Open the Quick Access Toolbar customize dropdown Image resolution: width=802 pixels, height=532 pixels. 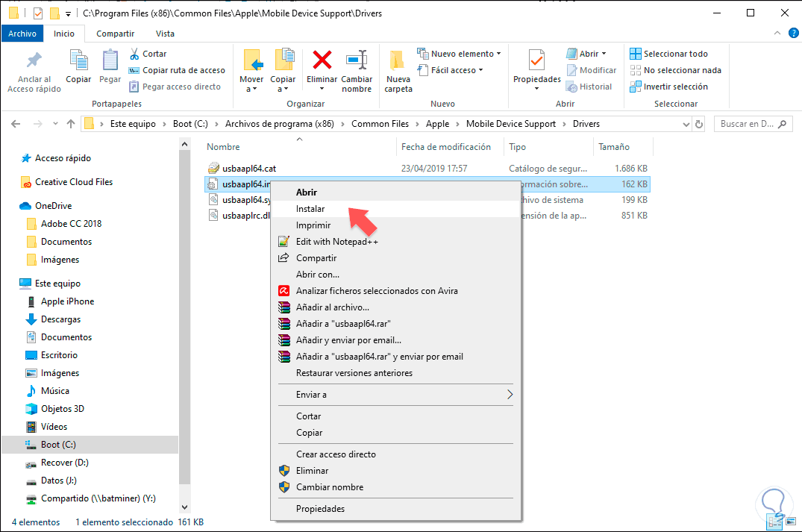click(68, 14)
